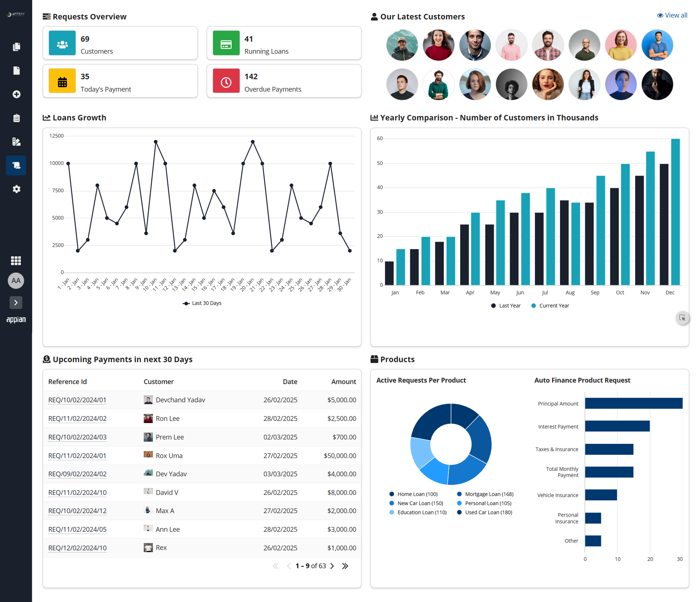This screenshot has width=700, height=602.
Task: Toggle Home Loan (100) legend item
Action: (413, 494)
